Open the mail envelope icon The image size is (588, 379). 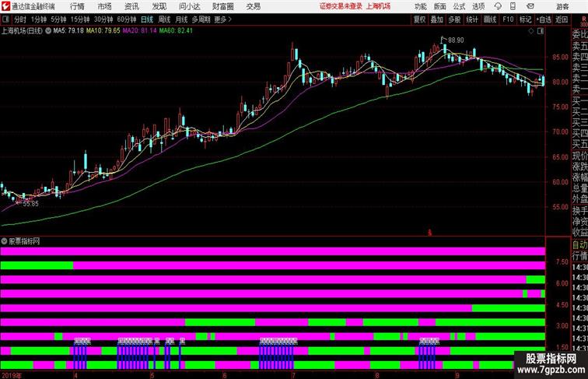(530, 6)
